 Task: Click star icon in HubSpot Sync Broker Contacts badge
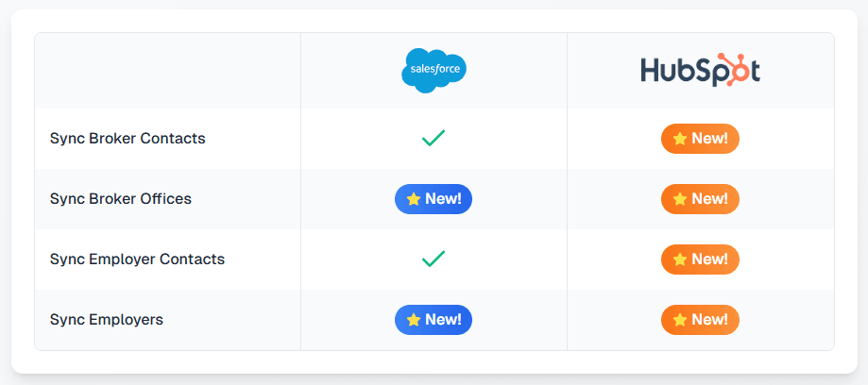679,139
